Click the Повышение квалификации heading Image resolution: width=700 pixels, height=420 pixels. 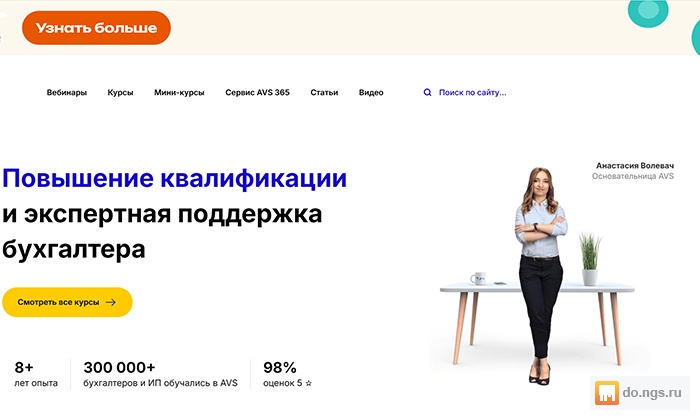pos(175,178)
